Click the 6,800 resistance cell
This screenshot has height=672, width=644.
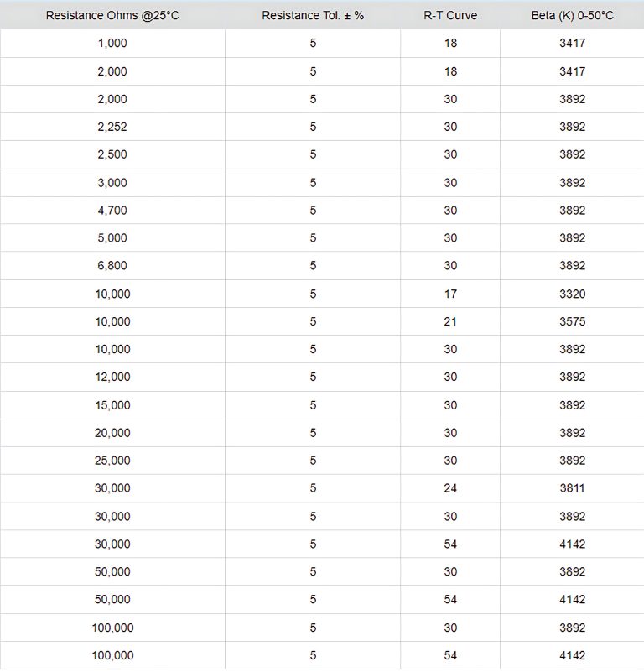112,266
